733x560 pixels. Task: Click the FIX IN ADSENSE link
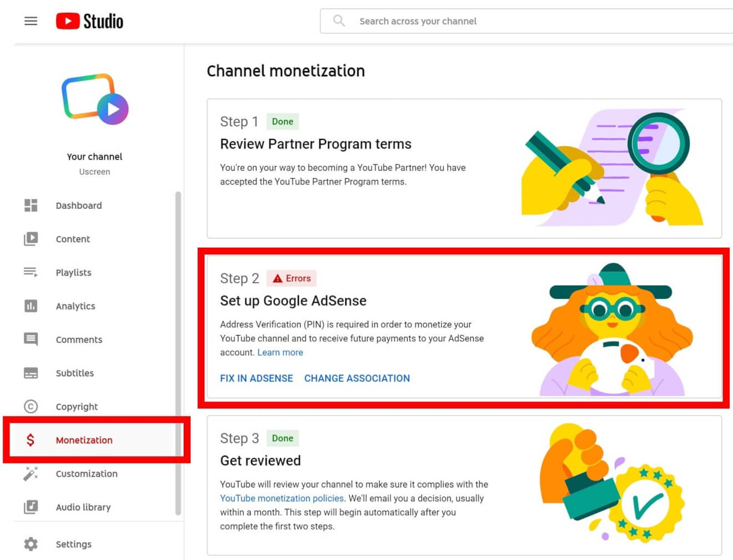[257, 378]
